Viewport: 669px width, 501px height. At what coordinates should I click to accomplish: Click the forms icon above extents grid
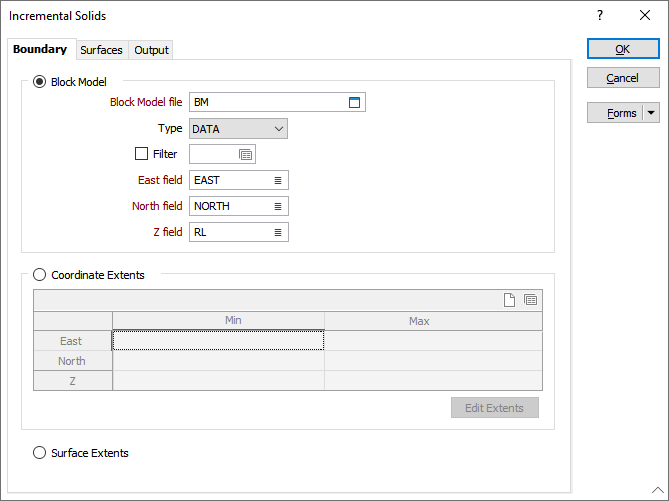pyautogui.click(x=530, y=300)
